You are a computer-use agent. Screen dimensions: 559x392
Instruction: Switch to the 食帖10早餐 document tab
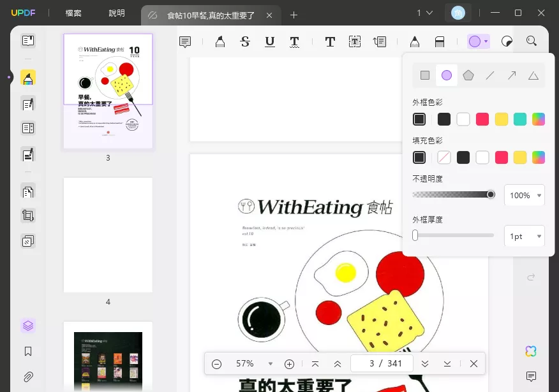(x=211, y=15)
